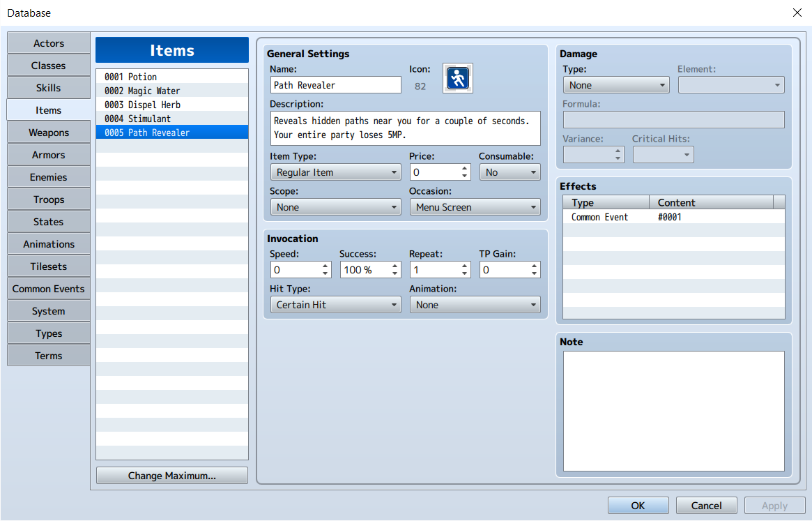Go to the System tab
812x521 pixels.
[49, 310]
